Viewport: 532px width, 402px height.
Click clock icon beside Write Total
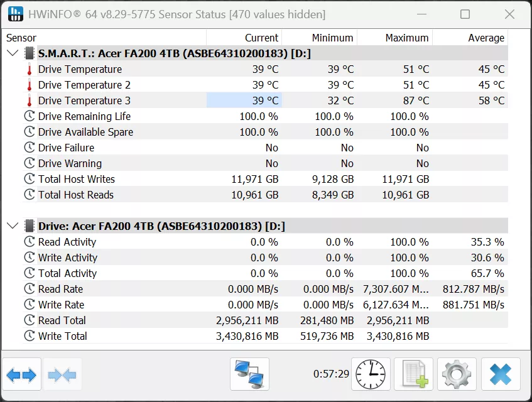pos(30,336)
